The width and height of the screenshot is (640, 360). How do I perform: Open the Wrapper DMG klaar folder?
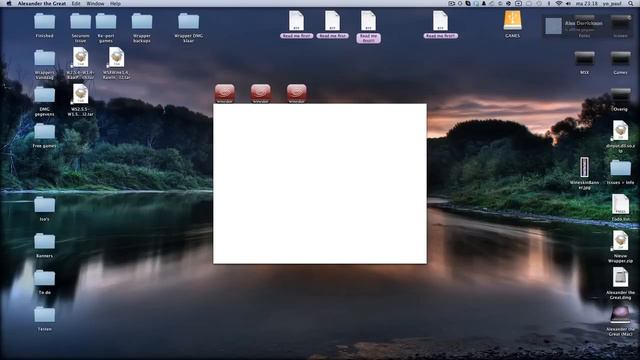click(189, 22)
